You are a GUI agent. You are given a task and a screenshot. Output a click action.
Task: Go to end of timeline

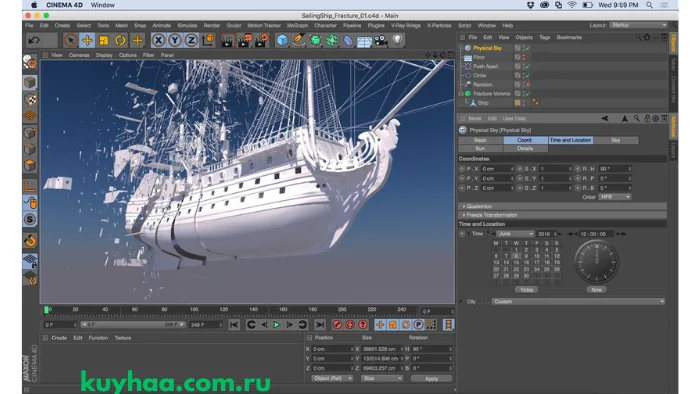click(x=320, y=325)
